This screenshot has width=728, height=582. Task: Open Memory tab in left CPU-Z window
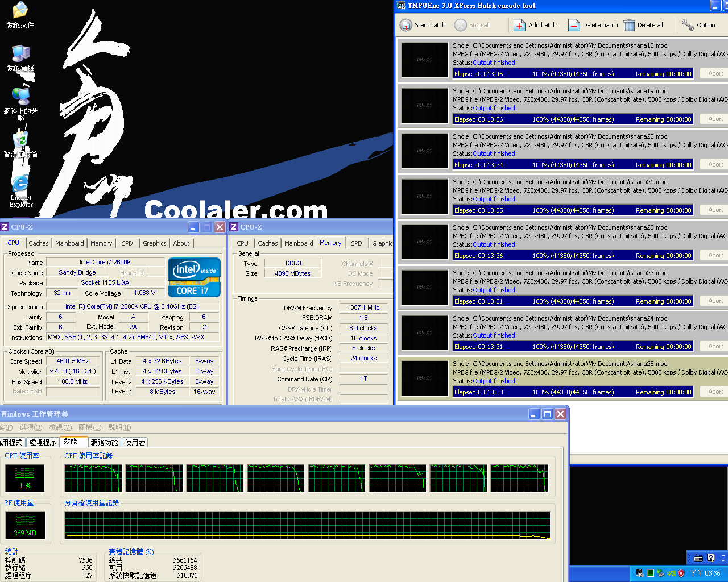pos(101,243)
